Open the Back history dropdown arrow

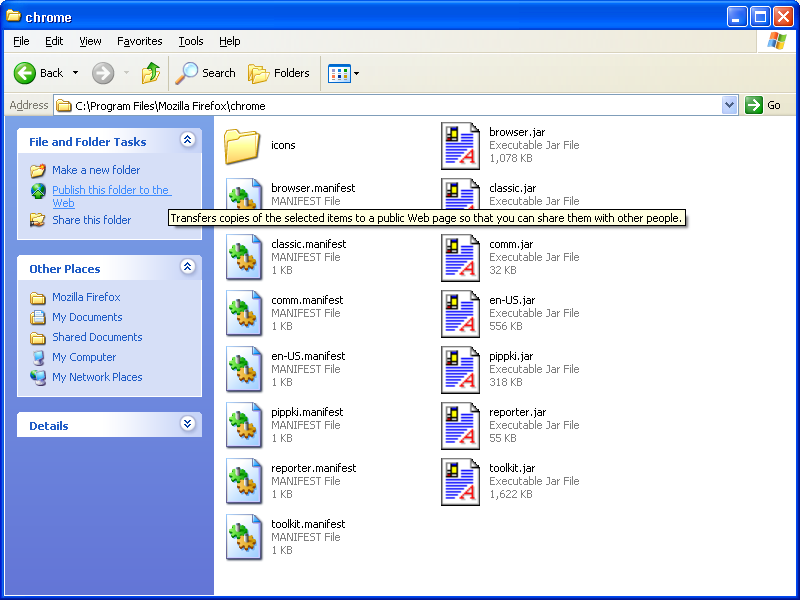pos(75,73)
